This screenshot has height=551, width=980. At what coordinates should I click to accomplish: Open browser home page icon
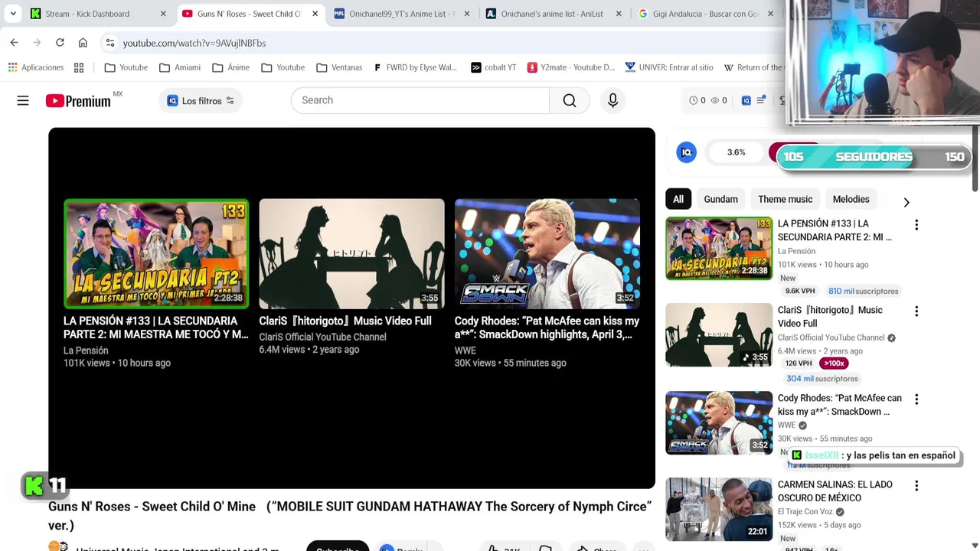tap(83, 43)
